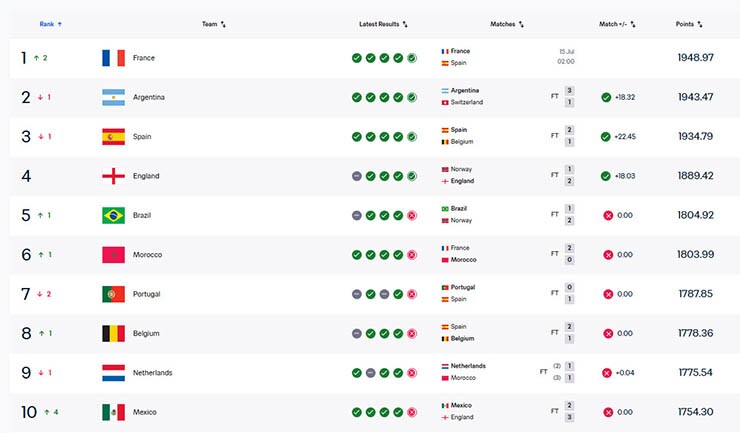Click France's rank change up 2 indicator
Image resolution: width=740 pixels, height=433 pixels.
[x=40, y=58]
